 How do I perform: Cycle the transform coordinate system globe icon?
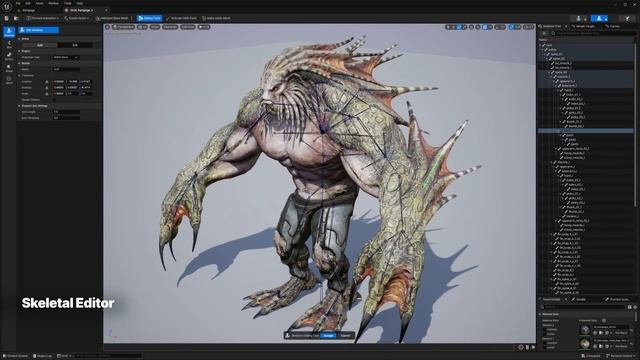click(471, 27)
